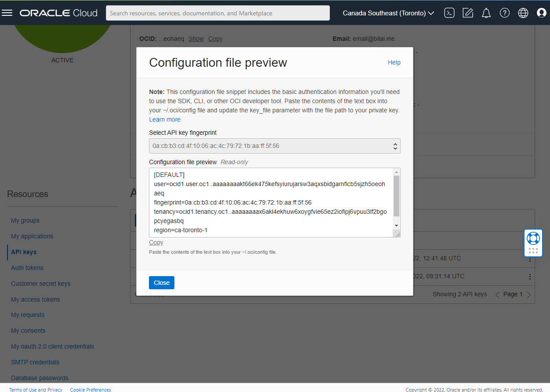Click the floating lifebuoy support icon
The height and width of the screenshot is (392, 550).
pos(533,238)
